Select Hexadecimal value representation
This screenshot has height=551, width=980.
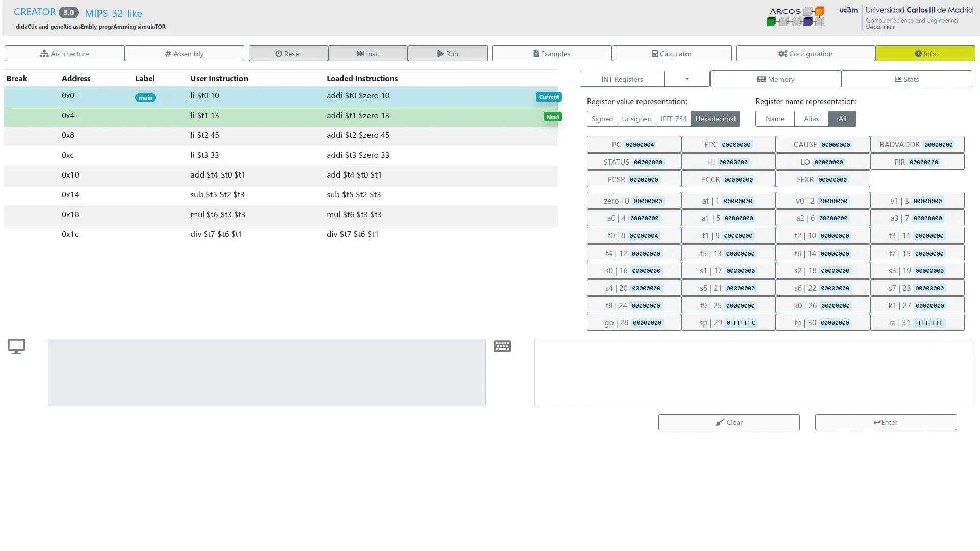click(x=715, y=119)
